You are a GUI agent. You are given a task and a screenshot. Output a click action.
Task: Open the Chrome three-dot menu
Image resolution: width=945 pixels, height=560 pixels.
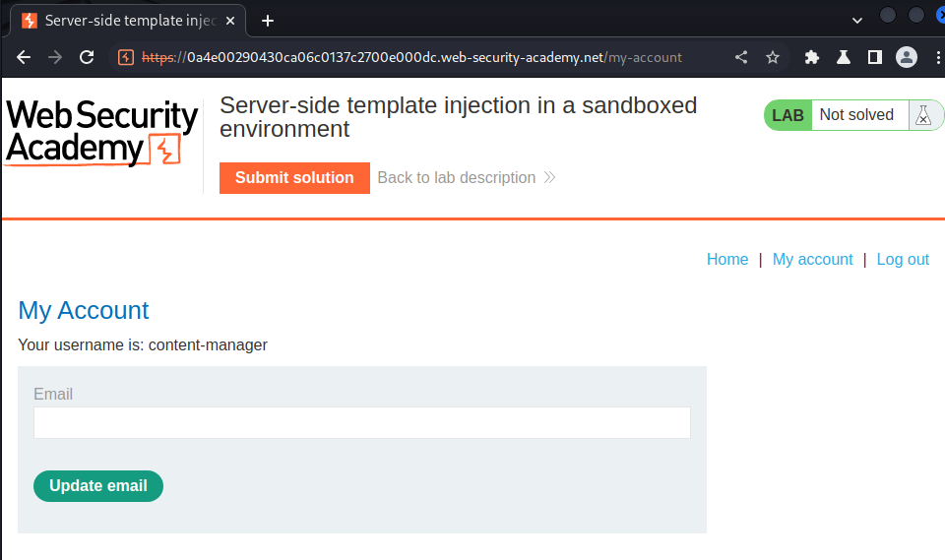coord(938,57)
